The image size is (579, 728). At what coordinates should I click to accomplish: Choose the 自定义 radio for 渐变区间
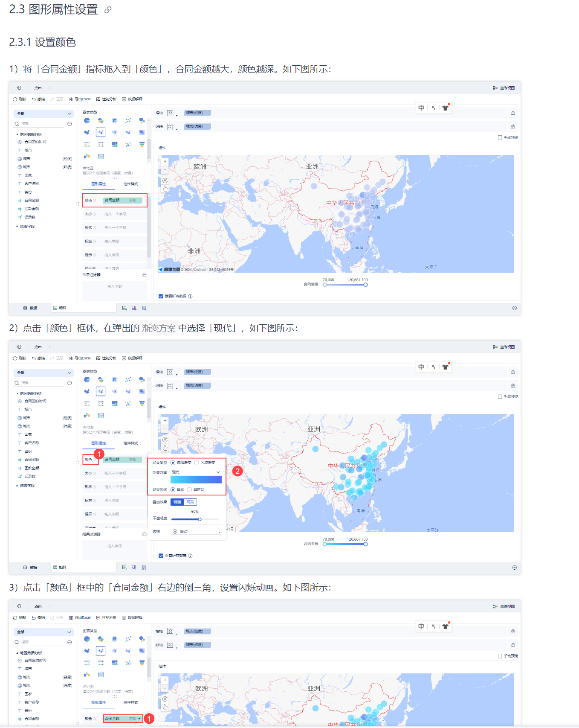[x=189, y=489]
